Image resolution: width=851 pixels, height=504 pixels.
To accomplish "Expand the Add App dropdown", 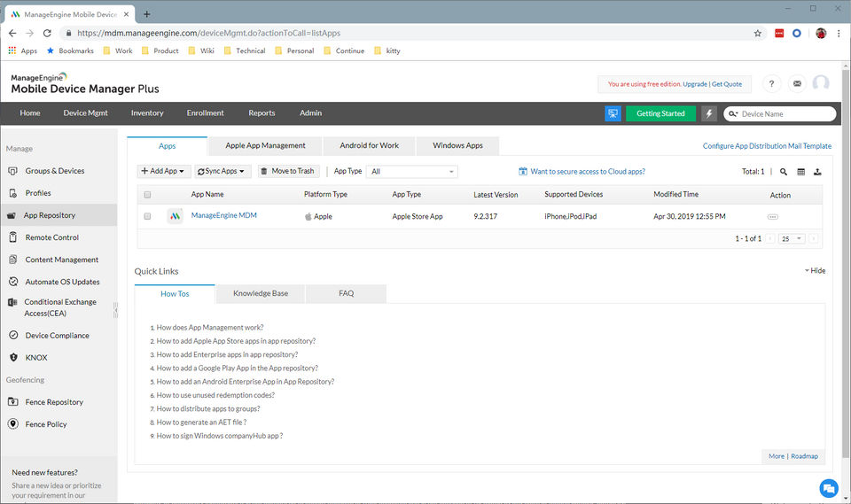I will pyautogui.click(x=164, y=171).
